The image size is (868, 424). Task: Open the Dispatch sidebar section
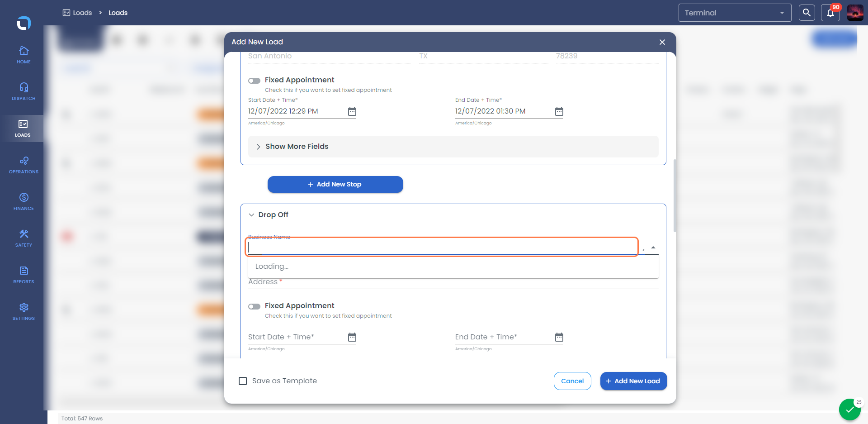pos(24,91)
